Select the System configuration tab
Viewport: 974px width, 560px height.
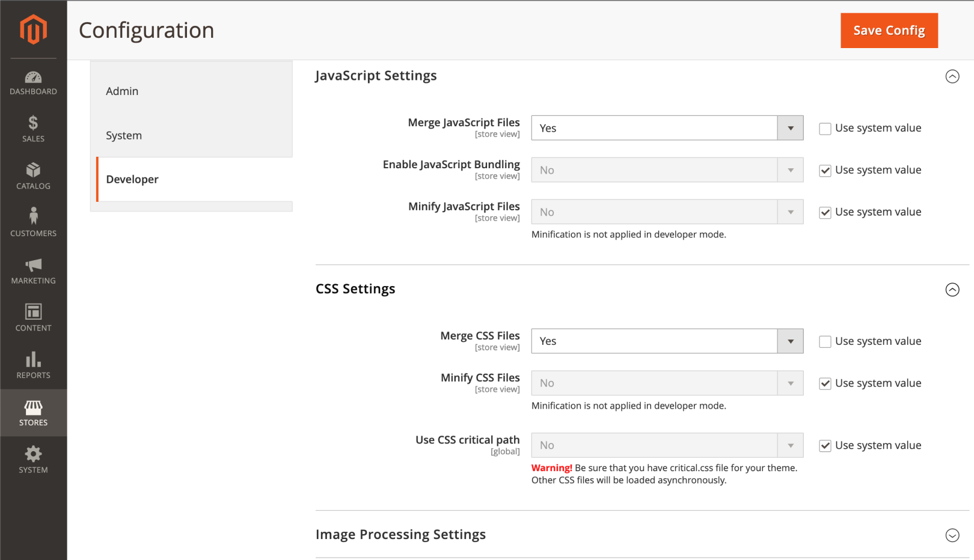(x=124, y=136)
